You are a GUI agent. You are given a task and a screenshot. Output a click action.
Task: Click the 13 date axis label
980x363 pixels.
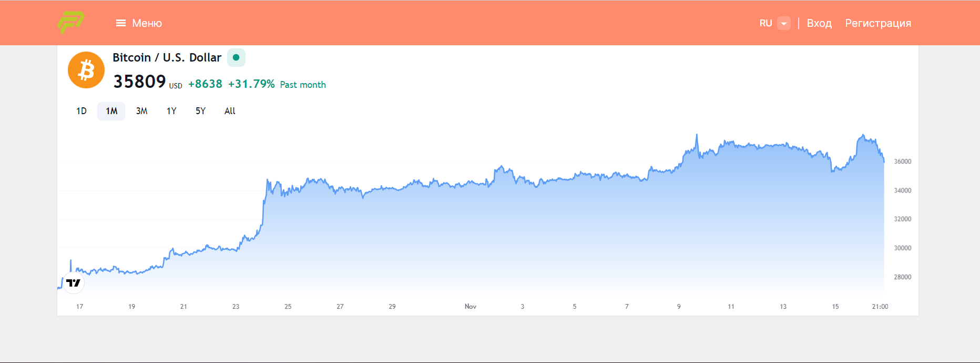(x=783, y=306)
